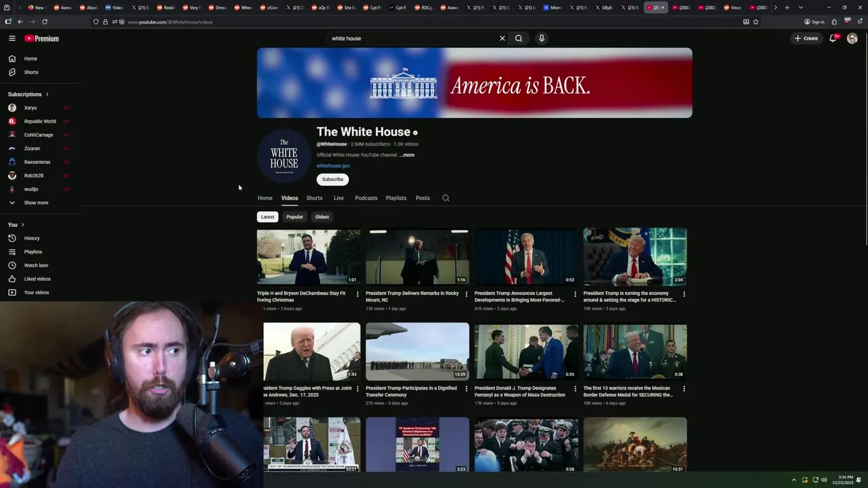This screenshot has height=488, width=868.
Task: Open the account avatar menu
Action: [x=852, y=39]
